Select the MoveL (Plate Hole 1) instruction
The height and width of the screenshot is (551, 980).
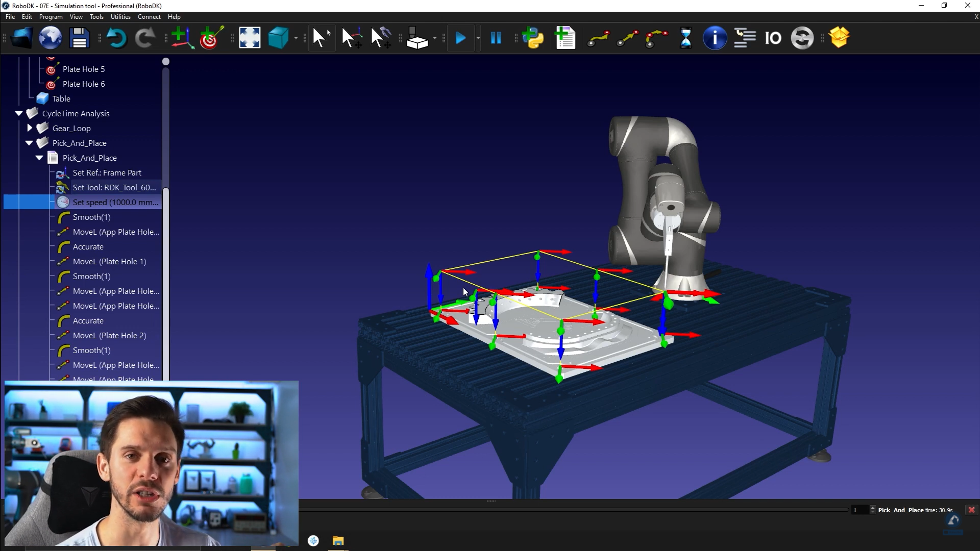109,261
